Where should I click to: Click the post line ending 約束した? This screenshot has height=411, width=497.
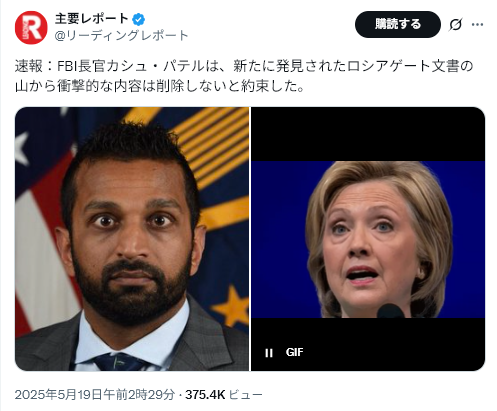point(159,86)
